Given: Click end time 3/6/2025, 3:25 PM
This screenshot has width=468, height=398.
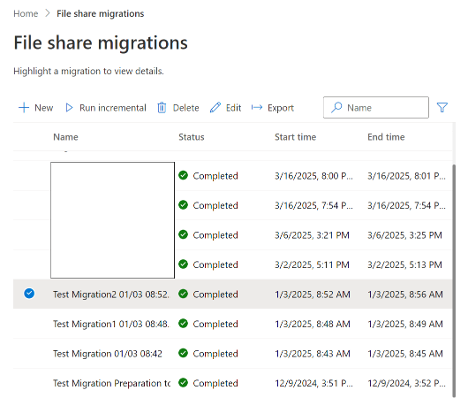Looking at the screenshot, I should pyautogui.click(x=405, y=235).
